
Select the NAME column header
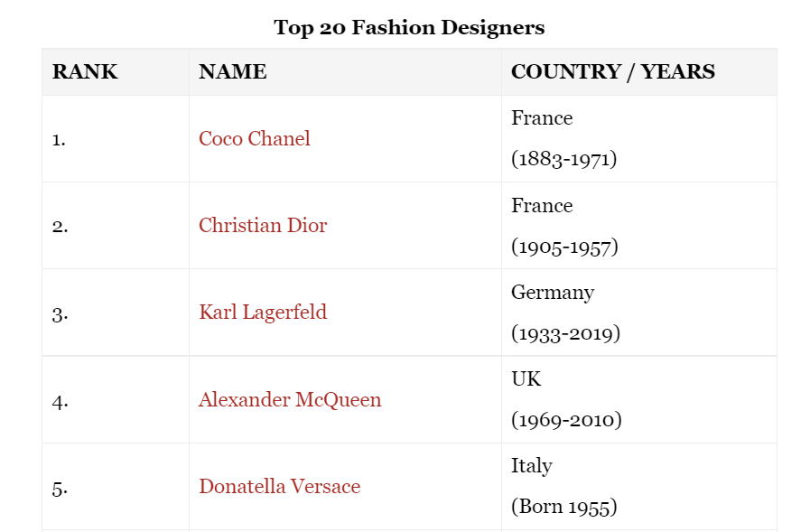[x=232, y=72]
